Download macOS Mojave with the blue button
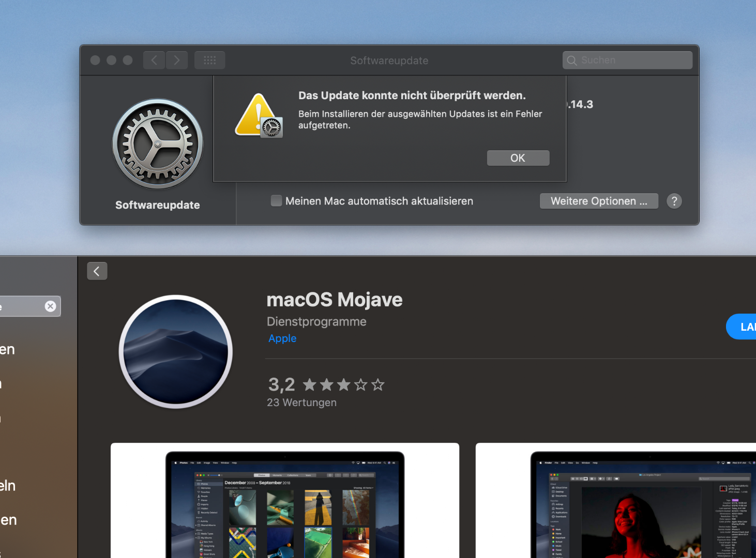 742,327
